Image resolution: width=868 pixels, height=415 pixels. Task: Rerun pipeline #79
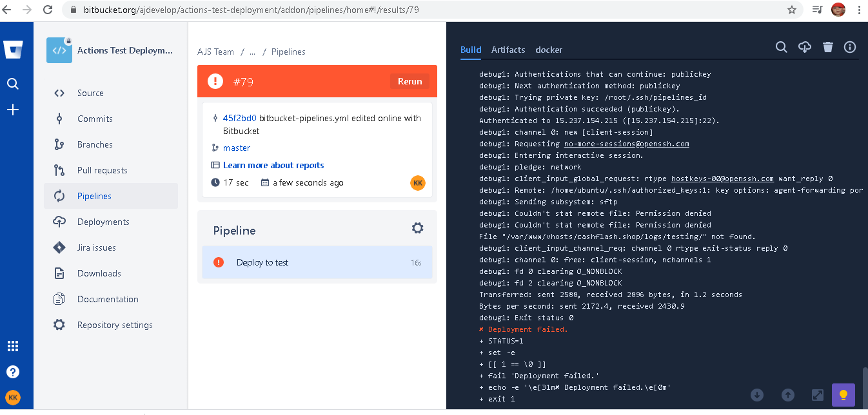click(409, 81)
